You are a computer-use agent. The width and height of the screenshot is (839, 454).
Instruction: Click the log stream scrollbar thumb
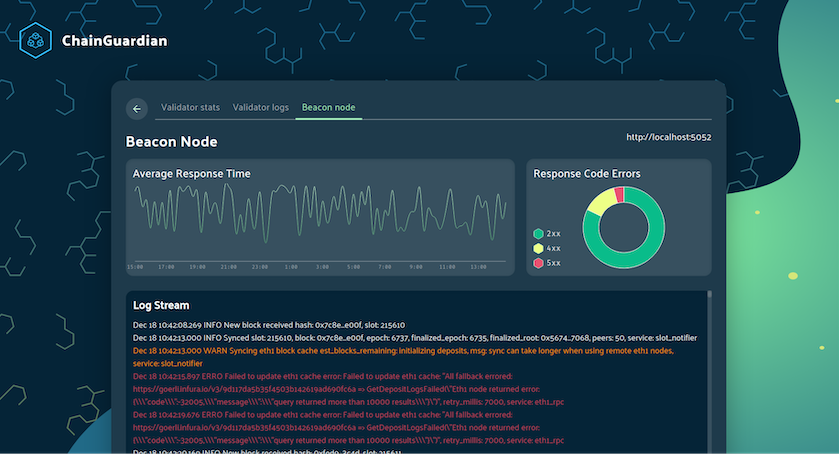[x=710, y=294]
